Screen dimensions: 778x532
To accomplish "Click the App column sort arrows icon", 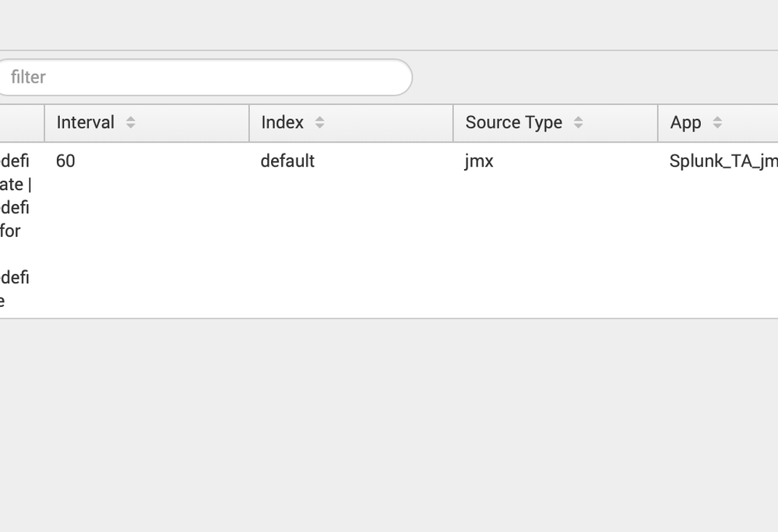I will point(717,122).
